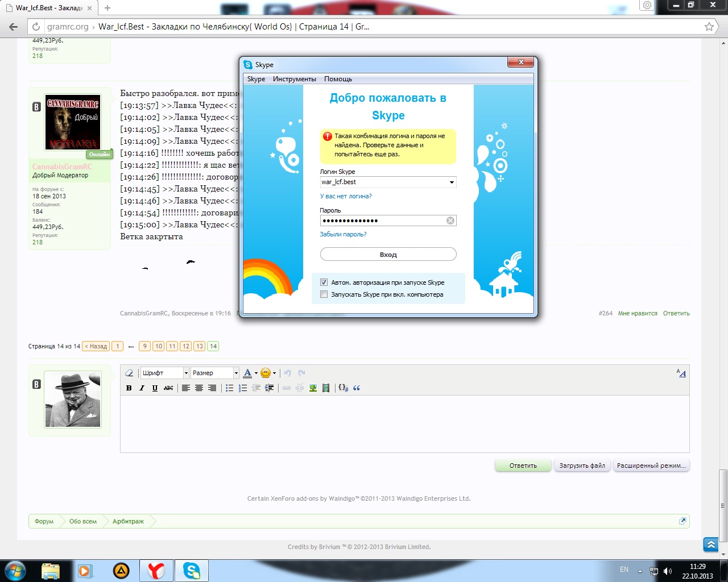Toggle bold formatting in the reply editor
This screenshot has height=582, width=728.
click(x=129, y=388)
